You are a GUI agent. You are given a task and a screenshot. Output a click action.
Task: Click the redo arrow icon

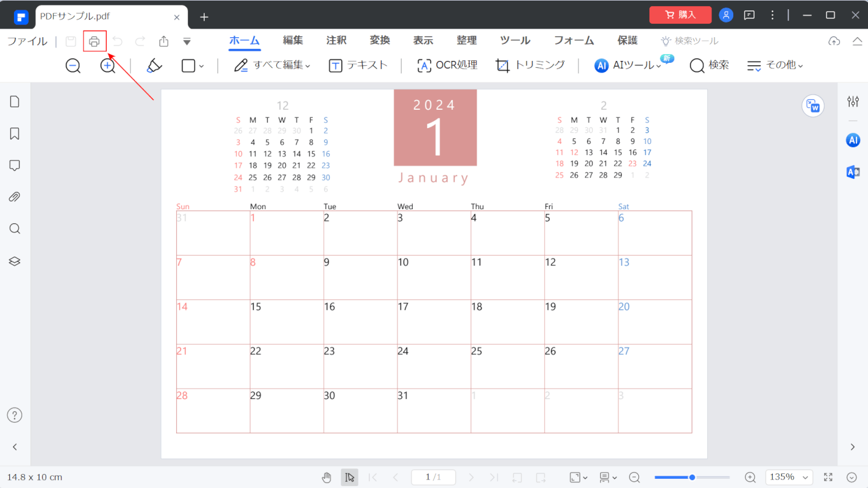[x=140, y=41]
